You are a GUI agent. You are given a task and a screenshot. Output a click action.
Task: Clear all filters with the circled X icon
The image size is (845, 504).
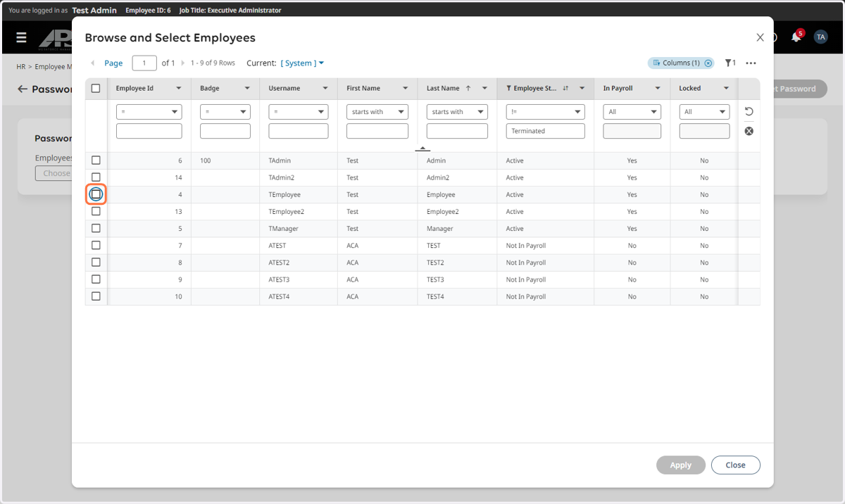pos(749,131)
